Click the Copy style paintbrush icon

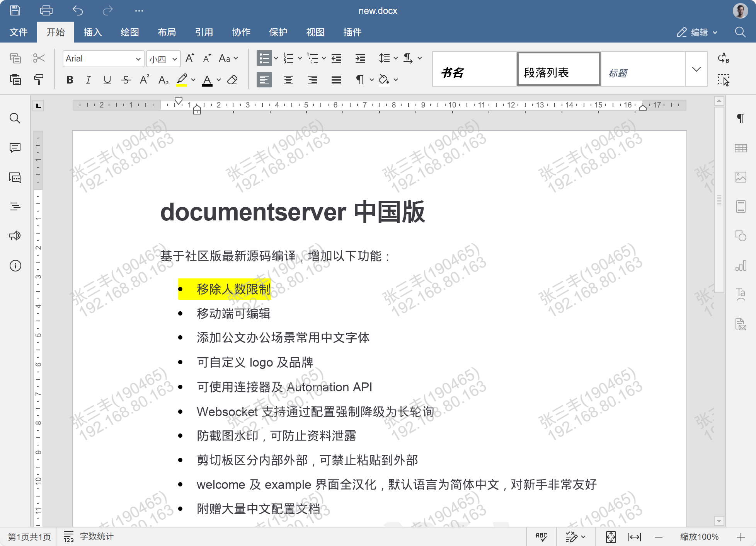click(39, 80)
